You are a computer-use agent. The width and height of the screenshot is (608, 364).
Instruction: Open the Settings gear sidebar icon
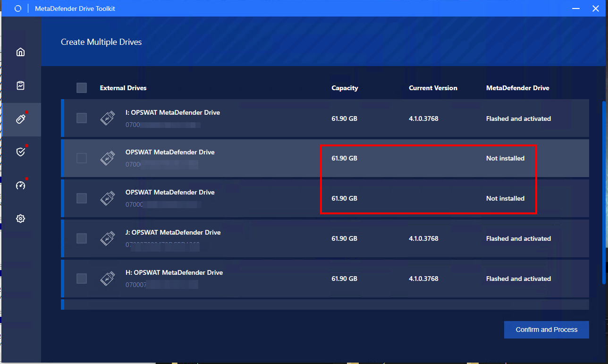click(x=20, y=219)
